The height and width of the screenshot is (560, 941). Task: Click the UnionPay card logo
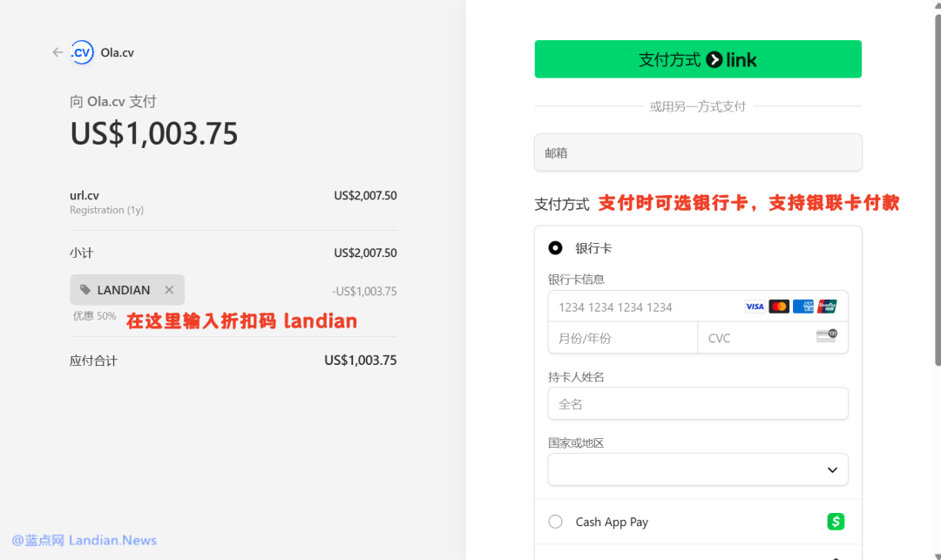click(x=827, y=307)
